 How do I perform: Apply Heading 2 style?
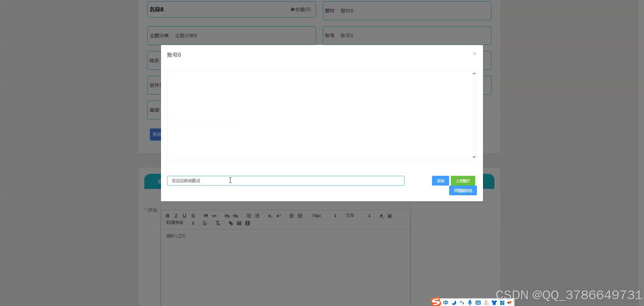pyautogui.click(x=236, y=216)
